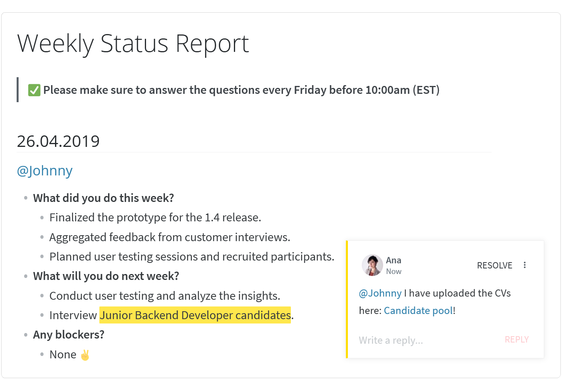Click the 'Any blockers?' bullet item
The image size is (562, 392).
68,335
